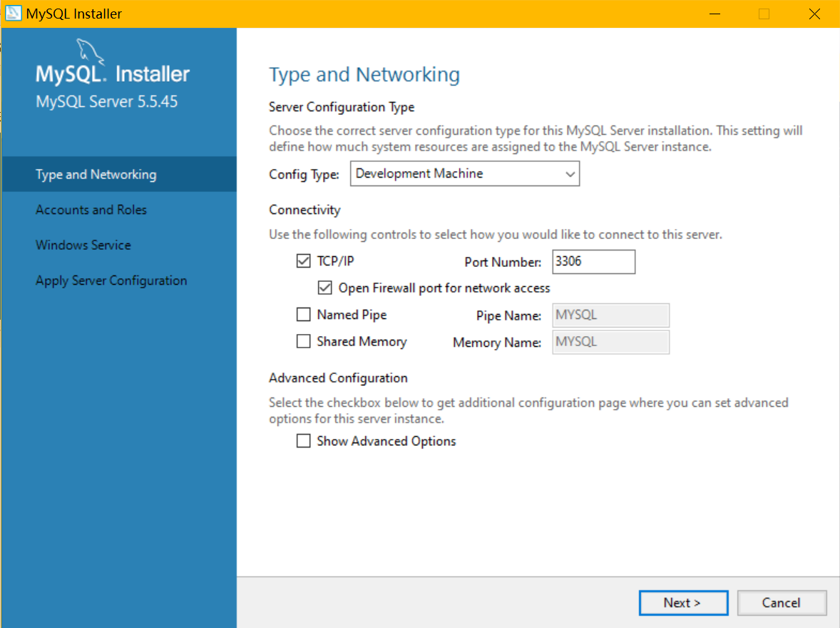The height and width of the screenshot is (628, 840).
Task: Close the MySQL Installer window
Action: point(814,14)
